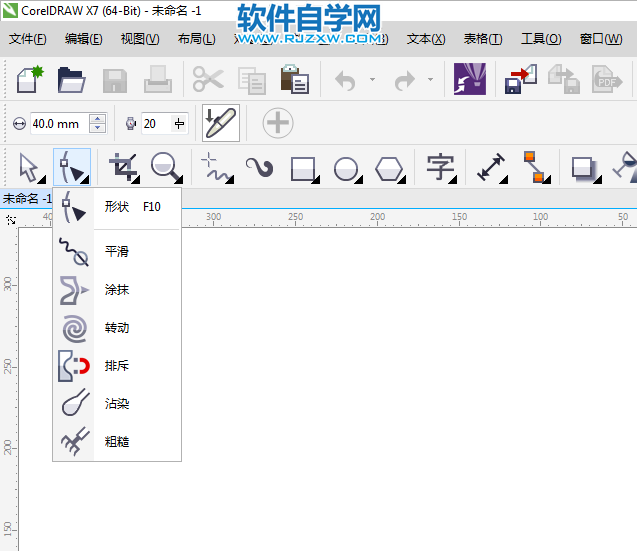Click the round plus button in property bar
Screen dimensions: 637x551
(x=278, y=123)
